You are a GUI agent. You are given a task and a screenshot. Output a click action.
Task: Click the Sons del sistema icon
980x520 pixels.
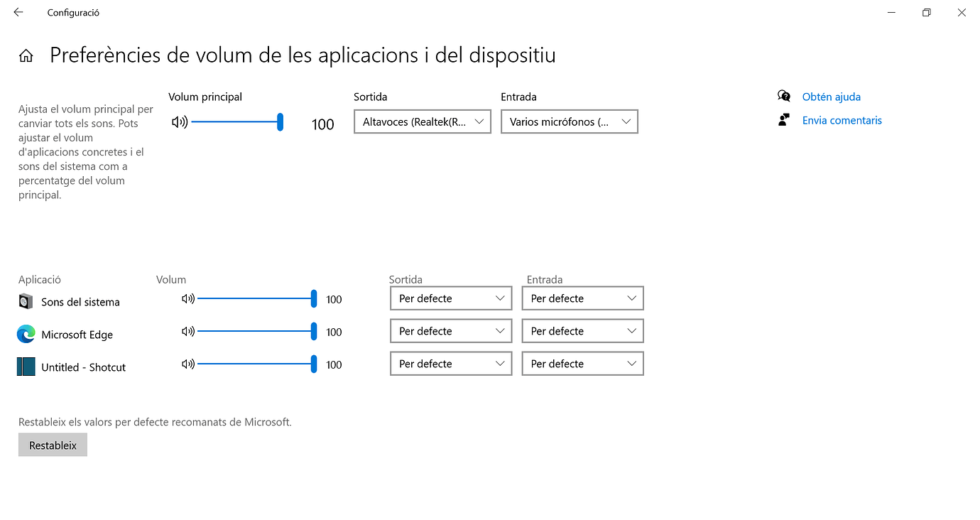click(x=26, y=301)
